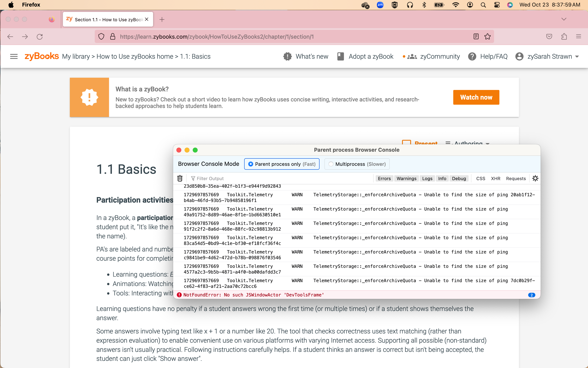
Task: Toggle the Warnings filter
Action: click(x=406, y=178)
